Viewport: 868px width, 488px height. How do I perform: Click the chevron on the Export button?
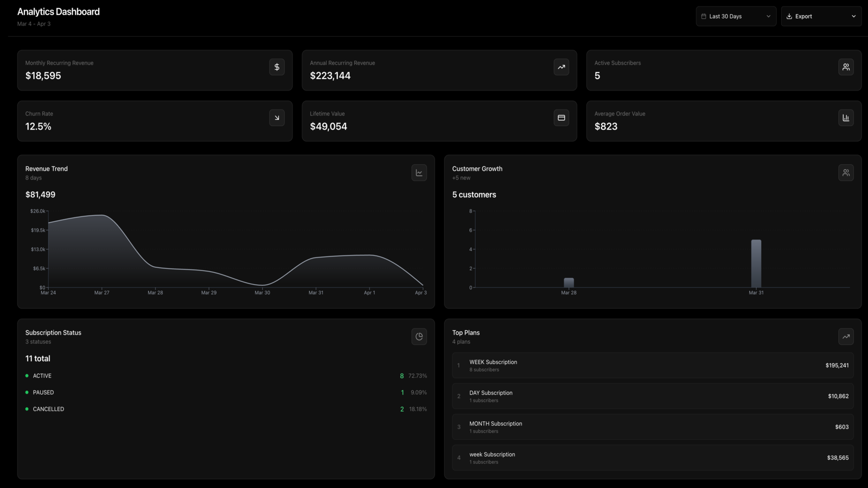click(853, 16)
